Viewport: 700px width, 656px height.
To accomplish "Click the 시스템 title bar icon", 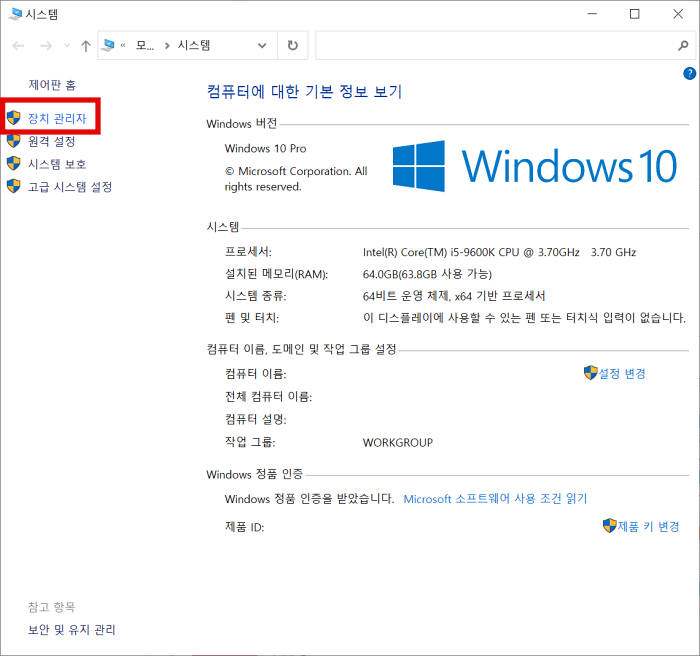I will coord(15,14).
